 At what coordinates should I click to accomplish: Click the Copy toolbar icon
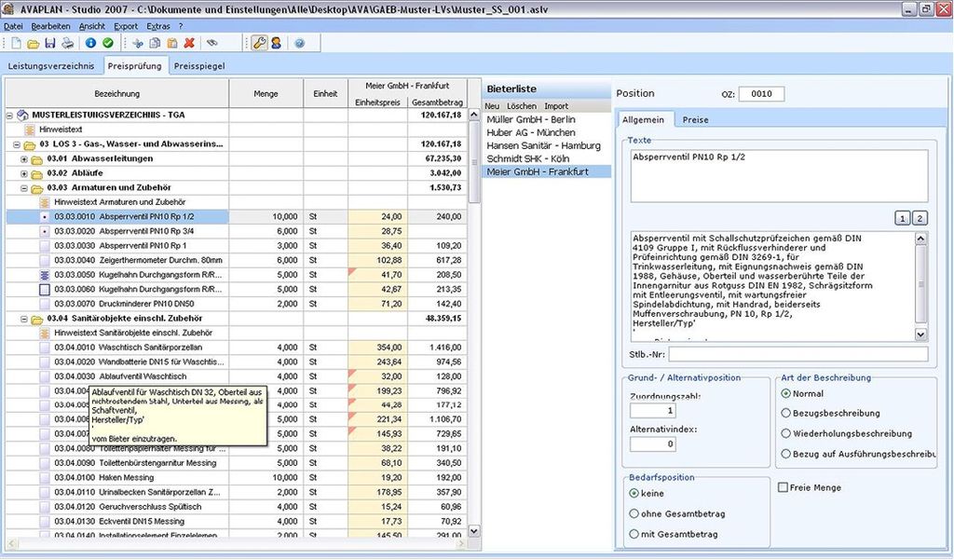coord(156,43)
